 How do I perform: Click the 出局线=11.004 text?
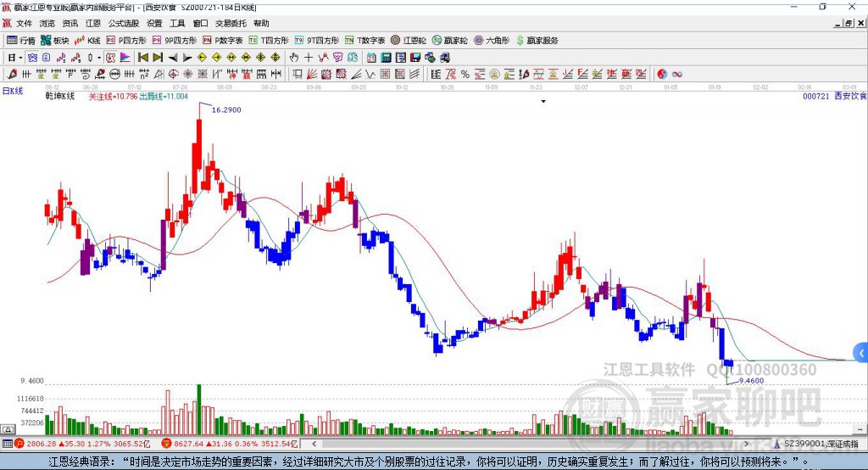click(x=164, y=97)
